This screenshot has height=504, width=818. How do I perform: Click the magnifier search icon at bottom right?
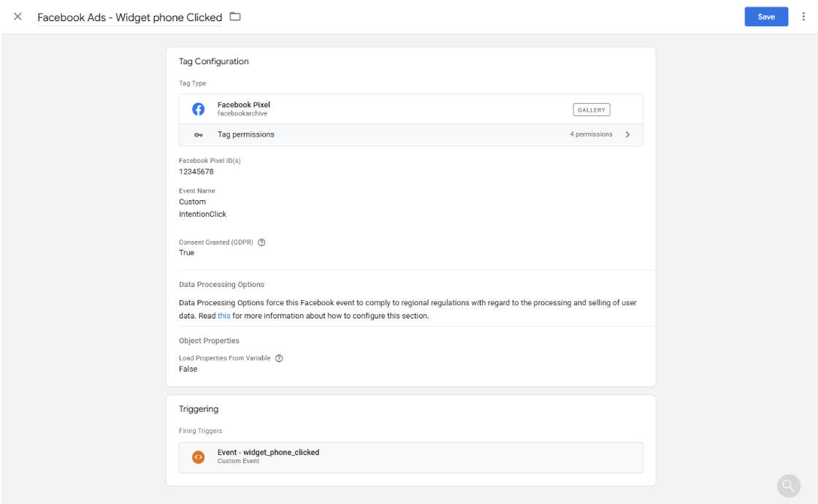pos(788,486)
